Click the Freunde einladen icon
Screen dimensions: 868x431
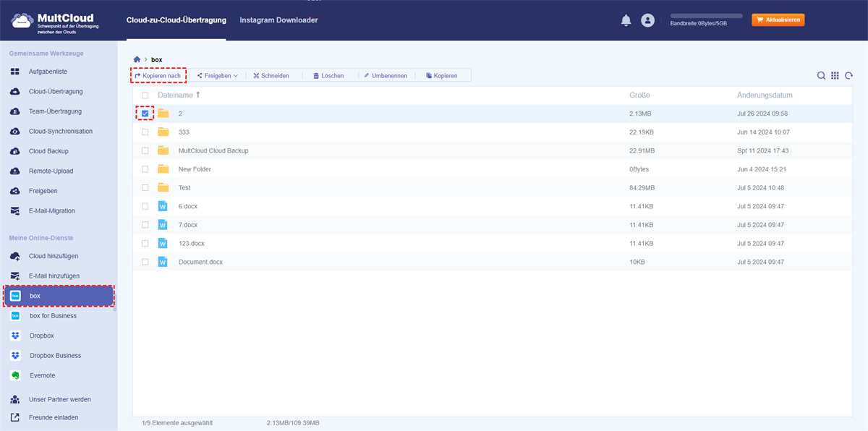tap(15, 417)
